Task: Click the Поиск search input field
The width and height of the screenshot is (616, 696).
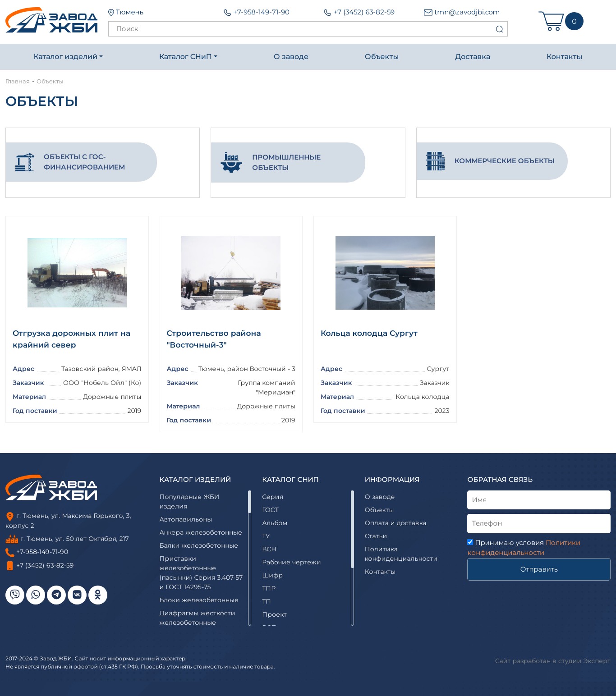Action: (x=308, y=29)
